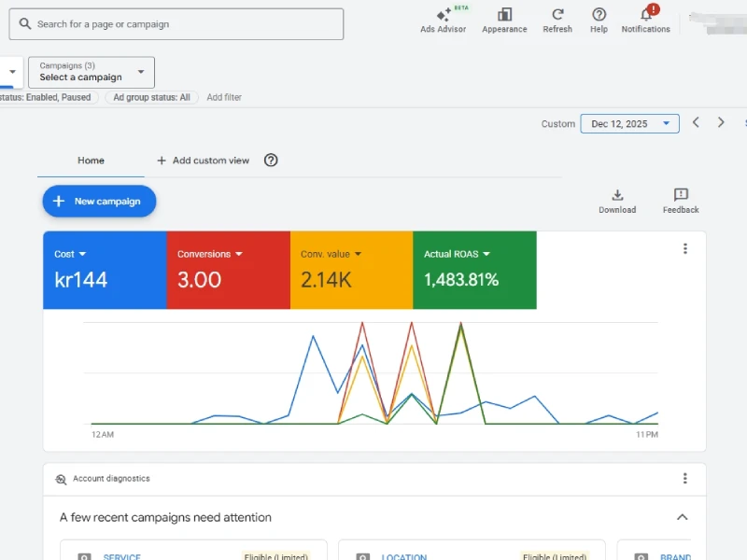Viewport: 747px width, 560px height.
Task: Expand the Cost metric dropdown
Action: [71, 254]
